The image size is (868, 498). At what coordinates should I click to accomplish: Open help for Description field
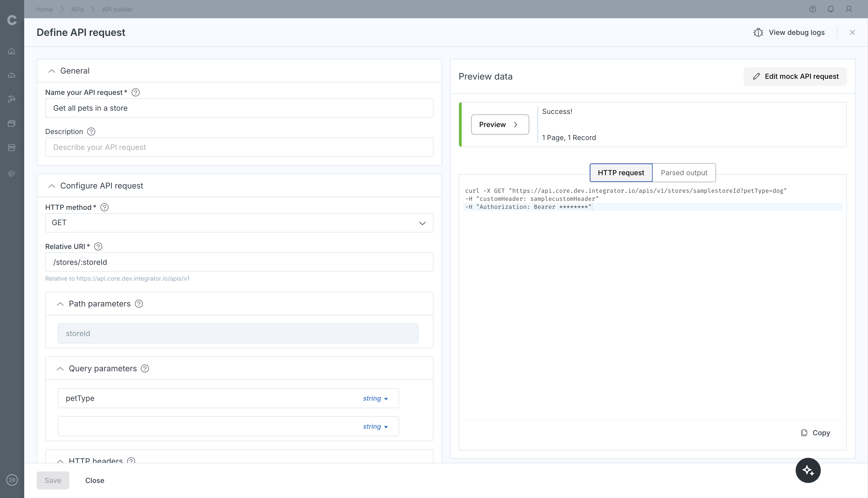click(x=91, y=132)
